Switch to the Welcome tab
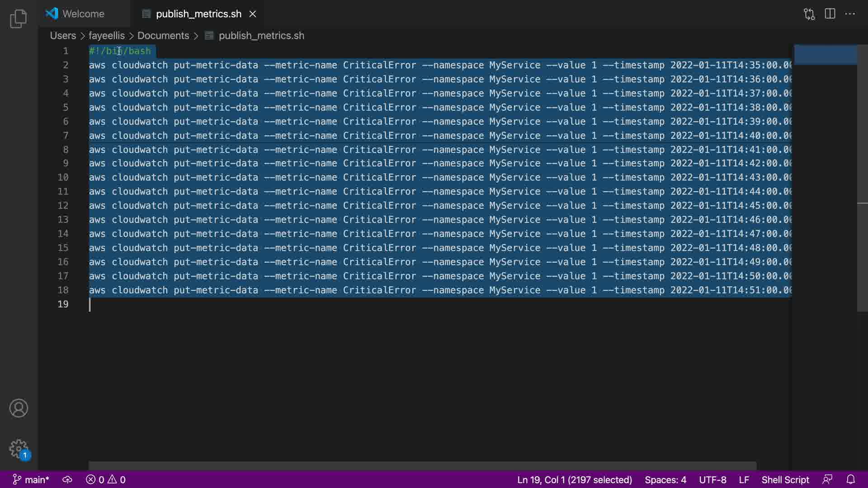The height and width of the screenshot is (488, 868). coord(83,14)
